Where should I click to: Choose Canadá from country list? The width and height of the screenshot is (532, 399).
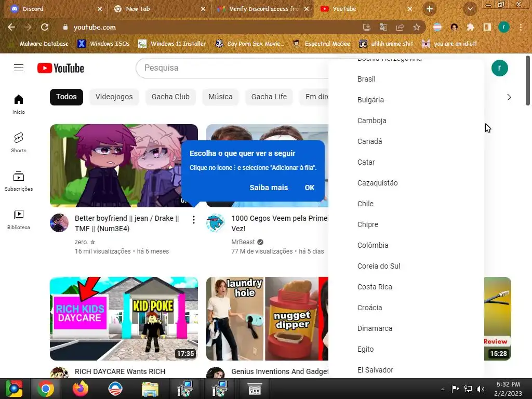tap(406, 141)
